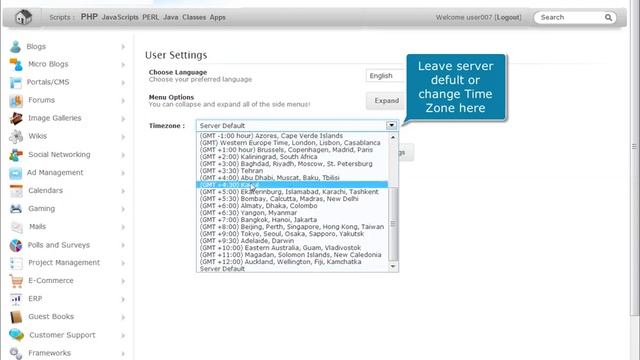Click the Expand menu options button
This screenshot has height=360, width=640.
coord(385,100)
